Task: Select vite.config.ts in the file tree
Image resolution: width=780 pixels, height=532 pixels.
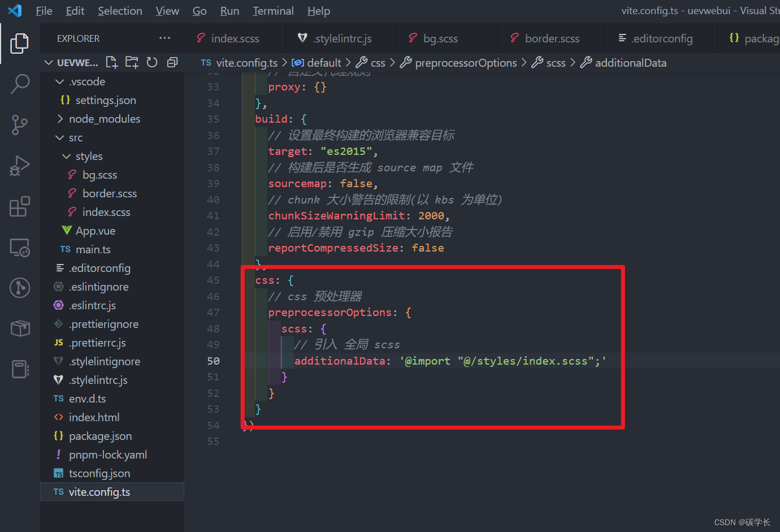Action: pyautogui.click(x=112, y=492)
